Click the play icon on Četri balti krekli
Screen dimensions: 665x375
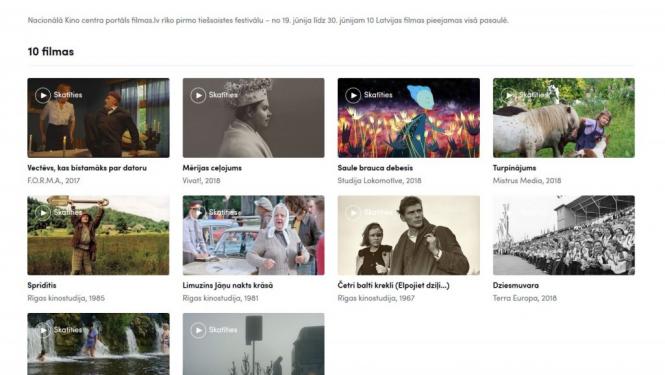[x=353, y=212]
